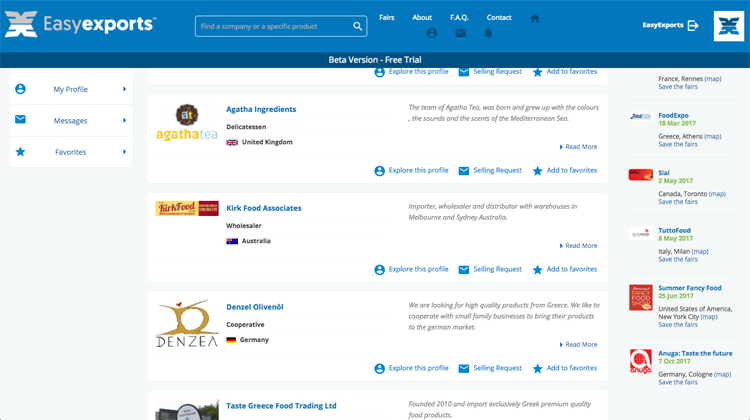Click the Agatha Ingredients explore profile icon
The height and width of the screenshot is (420, 750).
pos(379,171)
